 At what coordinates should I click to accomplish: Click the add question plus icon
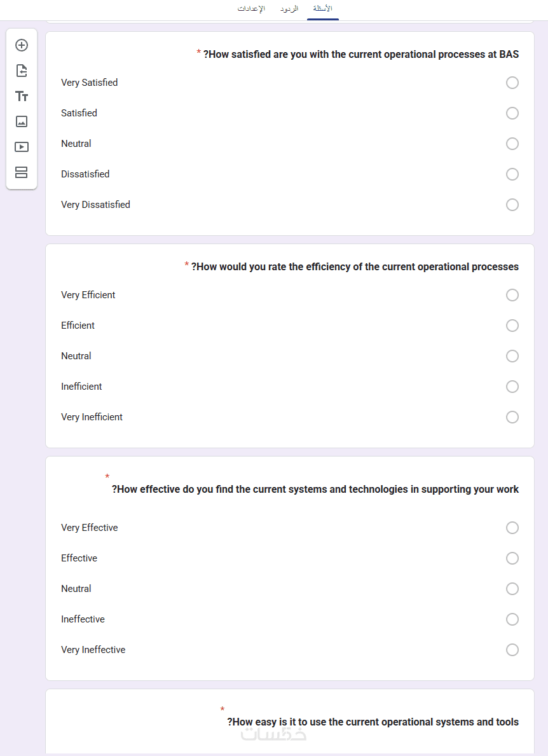click(x=22, y=45)
